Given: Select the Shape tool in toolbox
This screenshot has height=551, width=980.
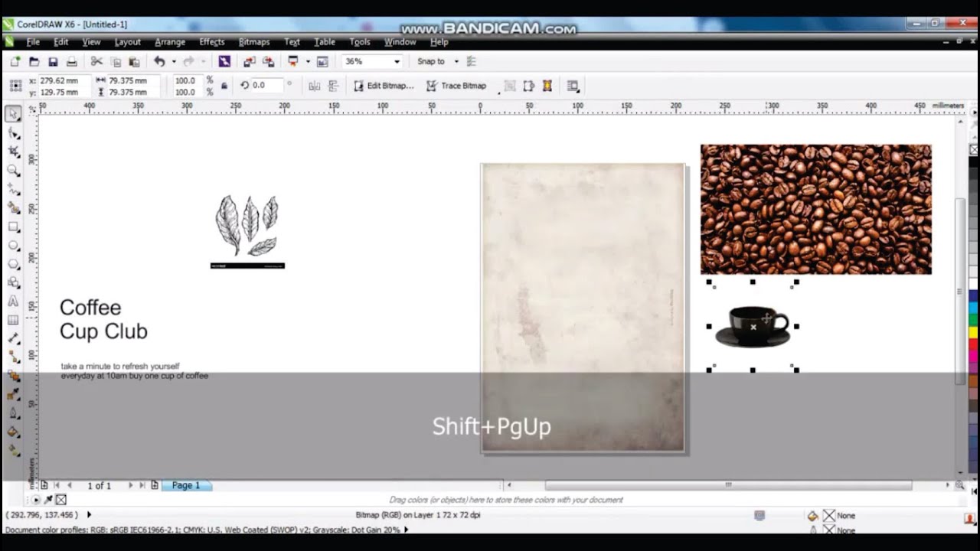Looking at the screenshot, I should pos(13,133).
